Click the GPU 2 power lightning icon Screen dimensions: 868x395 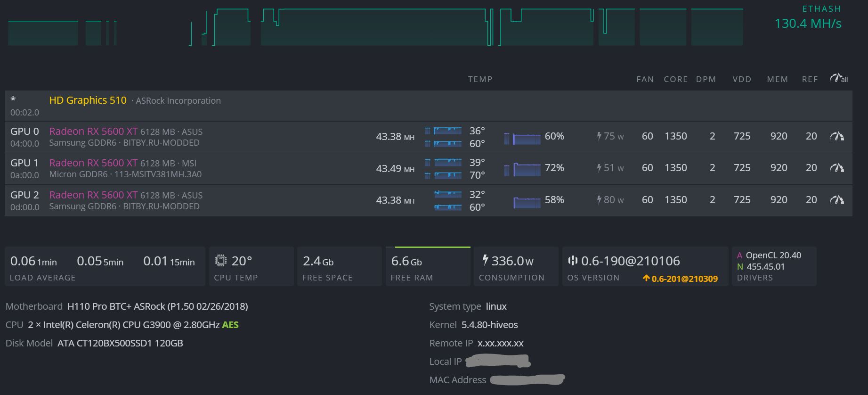(x=599, y=200)
